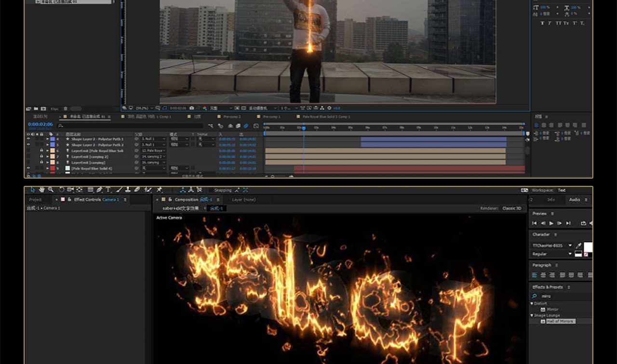This screenshot has width=617, height=364.
Task: Activate the Puppet Pin tool
Action: [160, 190]
